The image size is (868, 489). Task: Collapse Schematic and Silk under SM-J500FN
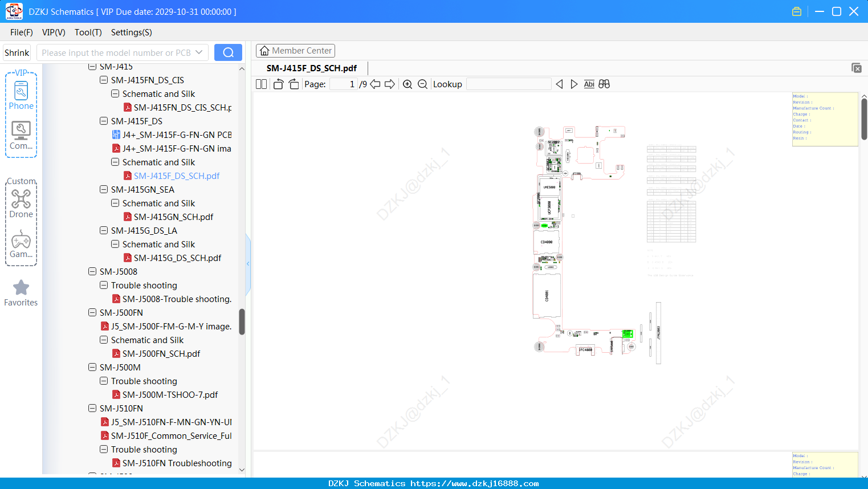point(104,340)
